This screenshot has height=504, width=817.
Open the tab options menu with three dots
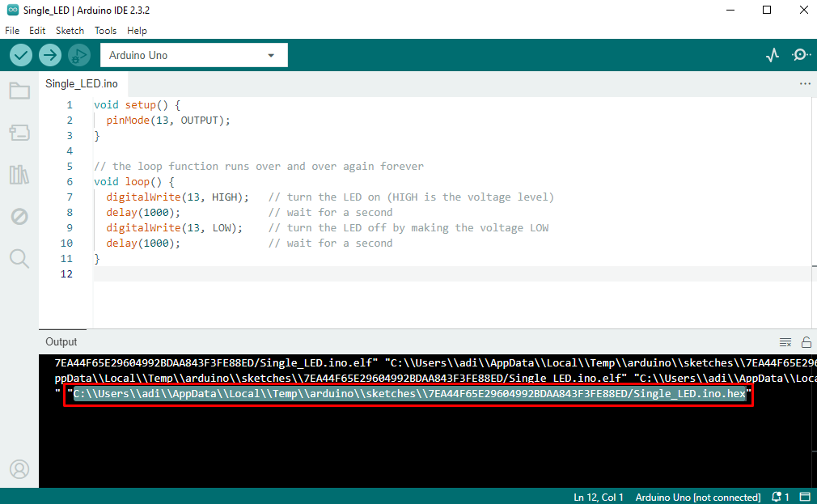coord(805,83)
